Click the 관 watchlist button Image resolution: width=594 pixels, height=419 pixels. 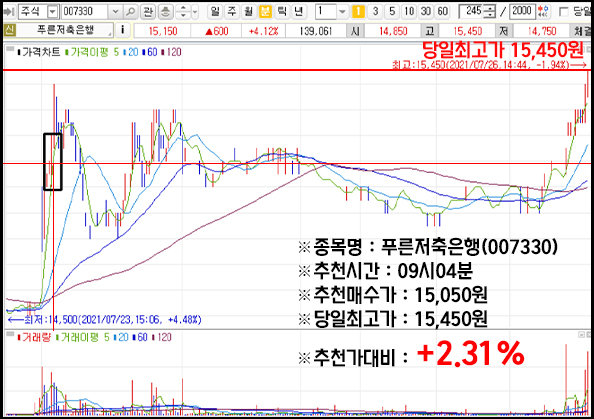(x=148, y=12)
